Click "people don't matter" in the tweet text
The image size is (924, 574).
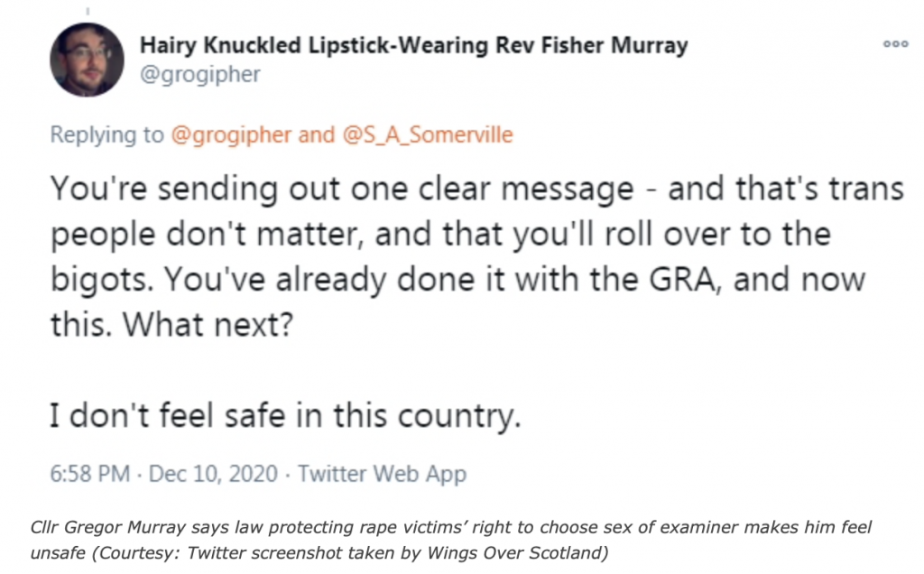[x=204, y=235]
